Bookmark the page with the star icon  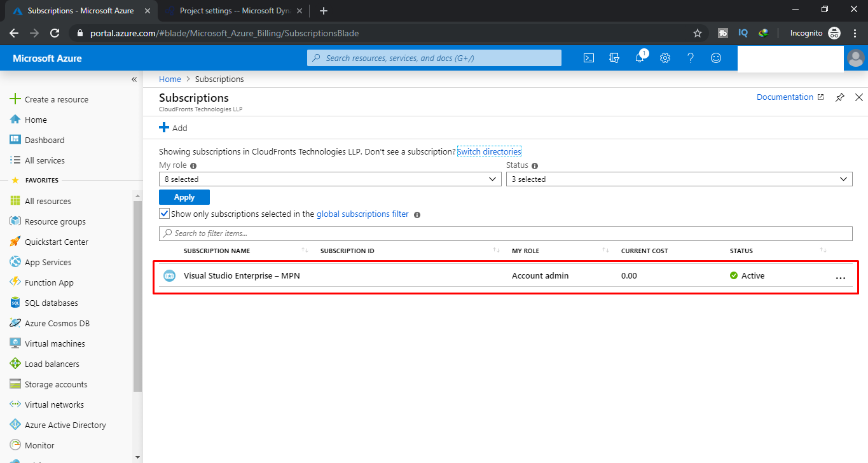click(698, 33)
